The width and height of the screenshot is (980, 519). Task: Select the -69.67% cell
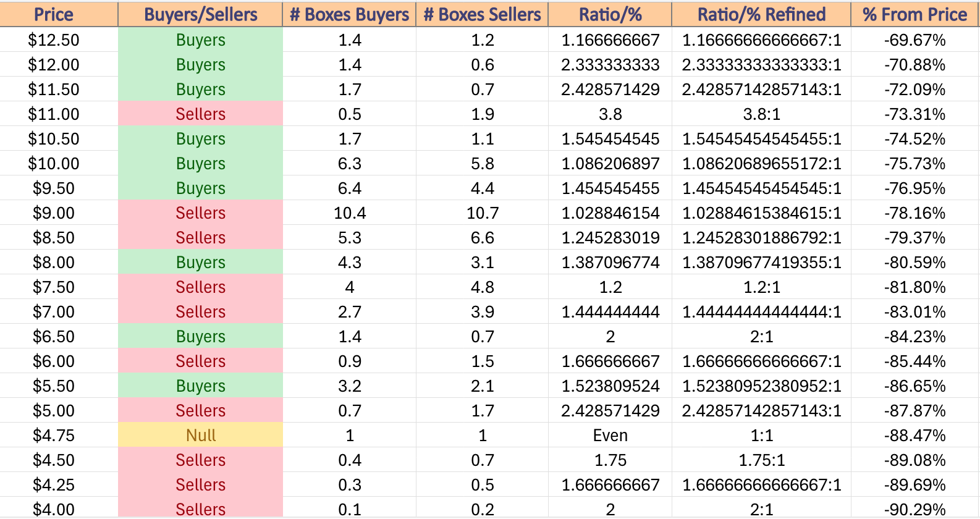pyautogui.click(x=915, y=40)
